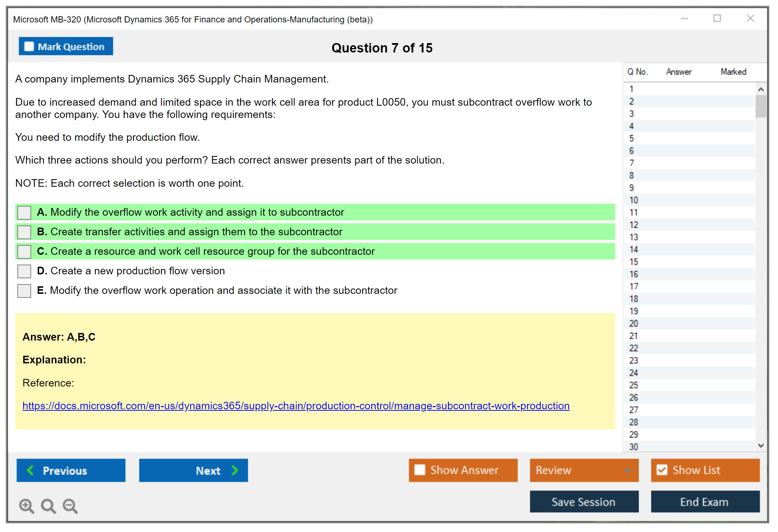
Task: Select checkbox for option E
Action: pyautogui.click(x=24, y=291)
